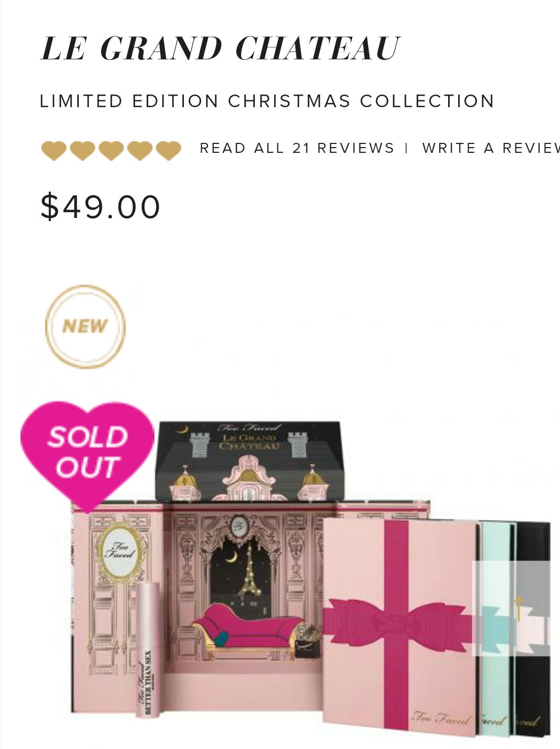Click the fifth gold heart rating icon

point(168,151)
